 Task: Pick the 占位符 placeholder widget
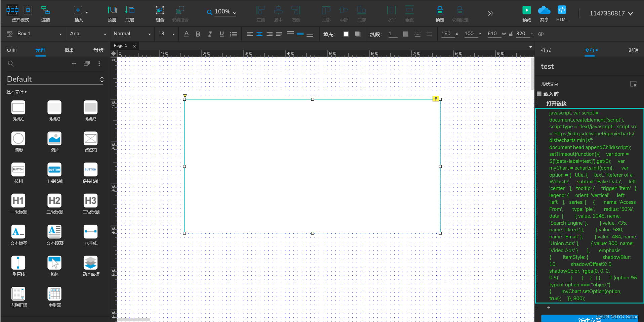click(x=90, y=138)
